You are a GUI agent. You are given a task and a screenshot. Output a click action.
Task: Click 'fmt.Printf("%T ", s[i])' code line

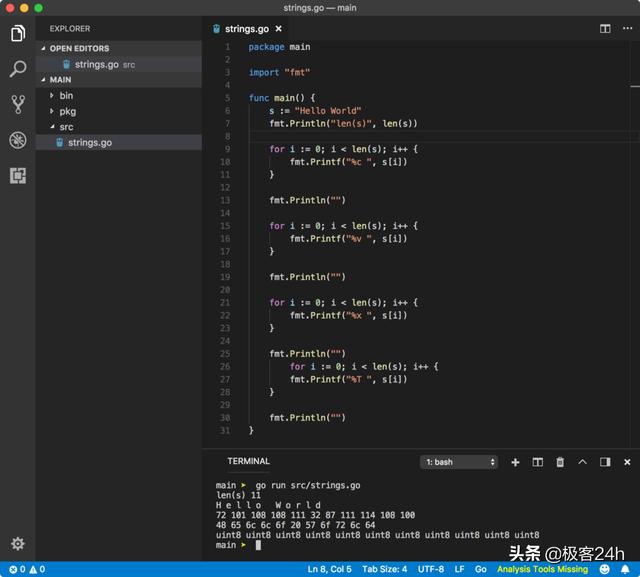tap(349, 379)
